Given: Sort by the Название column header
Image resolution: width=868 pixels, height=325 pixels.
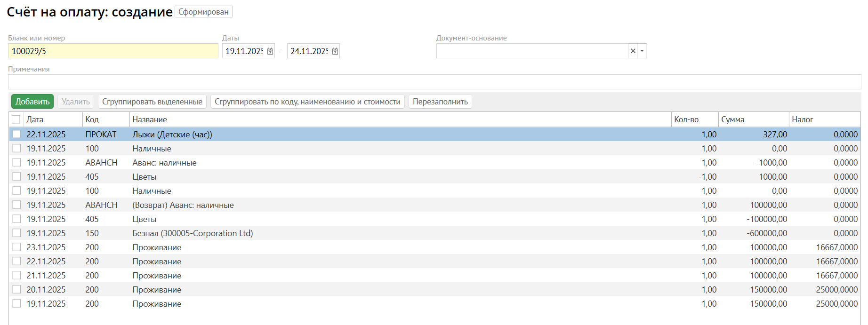Looking at the screenshot, I should [400, 119].
